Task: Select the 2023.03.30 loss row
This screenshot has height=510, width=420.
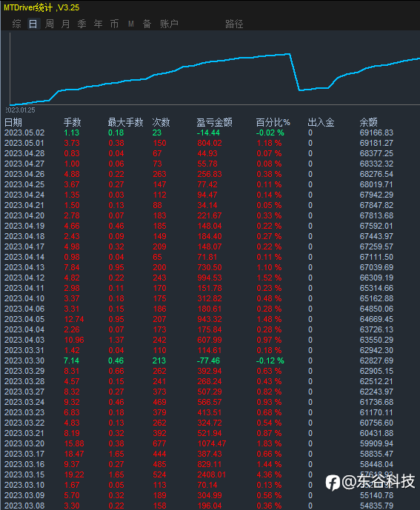Action: (210, 360)
